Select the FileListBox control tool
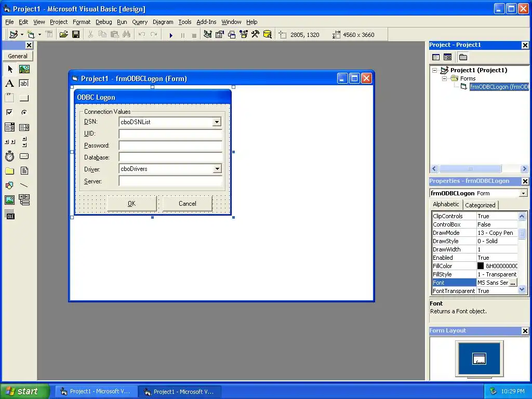 tap(24, 170)
